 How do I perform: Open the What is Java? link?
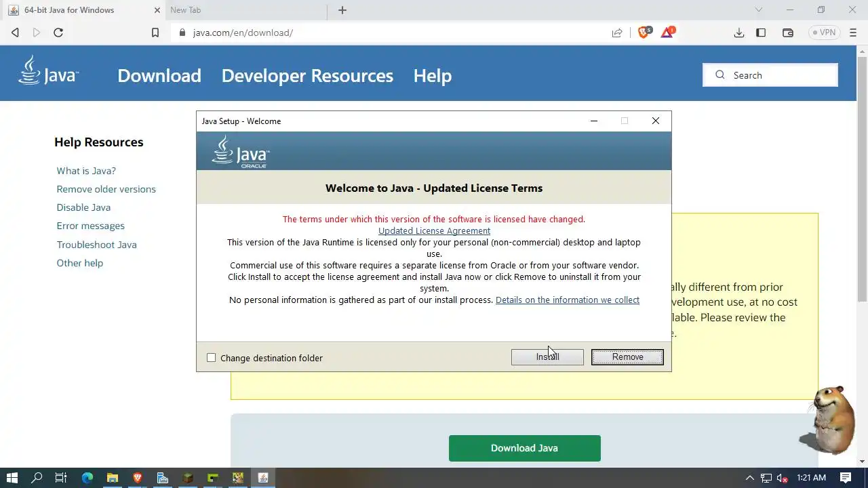point(86,171)
